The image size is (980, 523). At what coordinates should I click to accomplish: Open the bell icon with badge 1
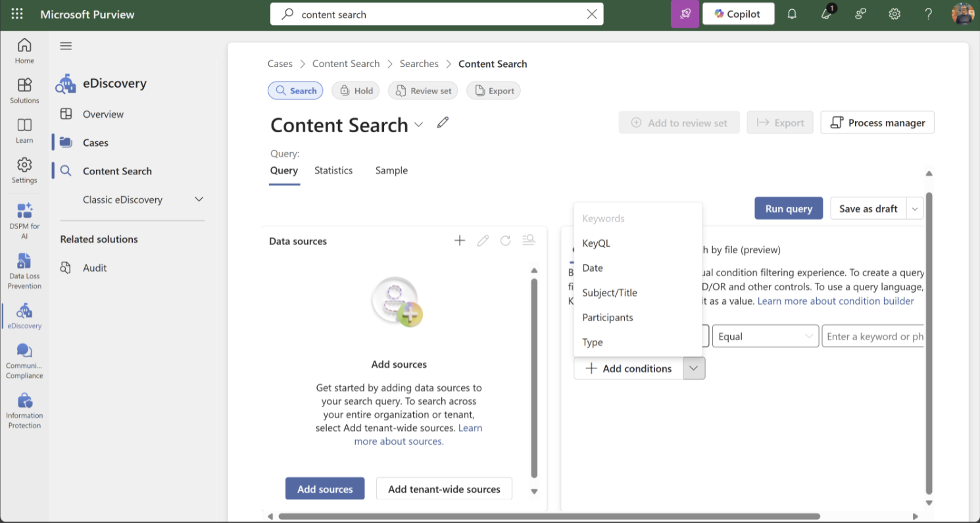(x=827, y=14)
